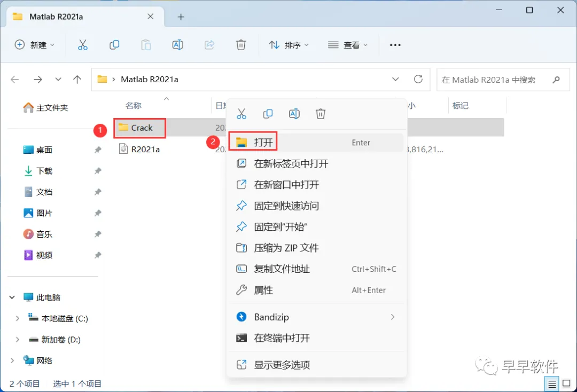The height and width of the screenshot is (392, 577).
Task: Click the Rename icon in the context menu
Action: [x=294, y=114]
